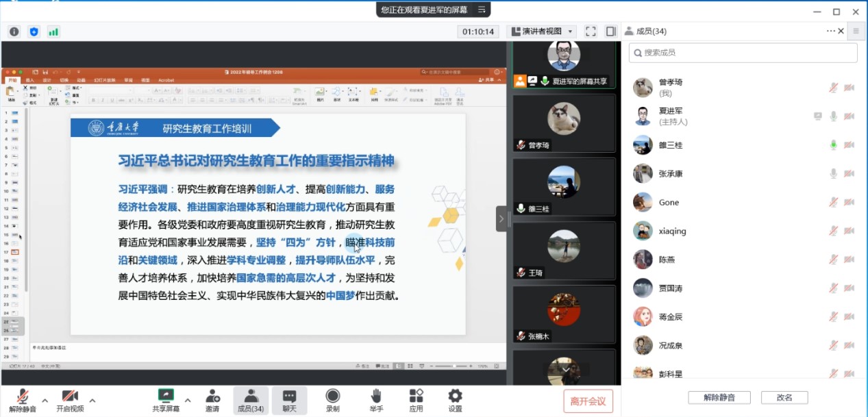Collapse the video thumbnails side panel
Image resolution: width=868 pixels, height=417 pixels.
[x=501, y=219]
